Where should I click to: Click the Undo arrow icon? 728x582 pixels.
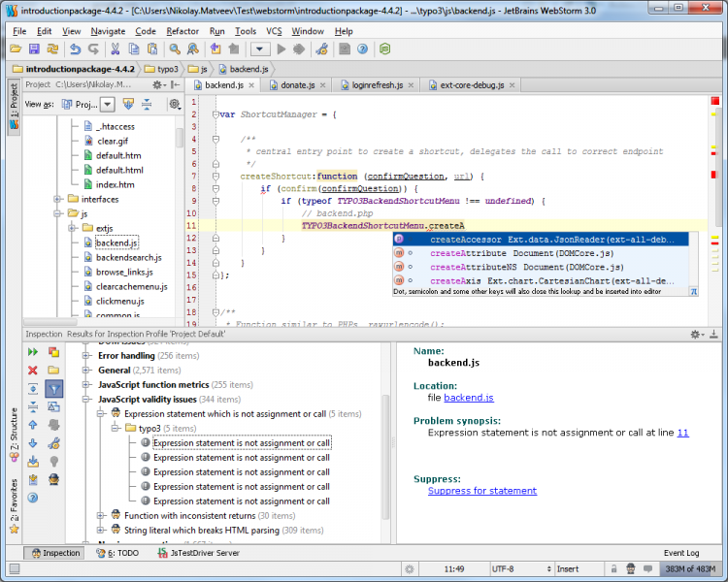[75, 48]
